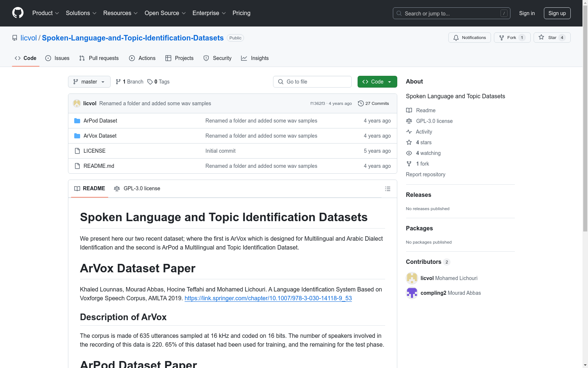
Task: Open the licvol owner profile link
Action: pyautogui.click(x=29, y=38)
